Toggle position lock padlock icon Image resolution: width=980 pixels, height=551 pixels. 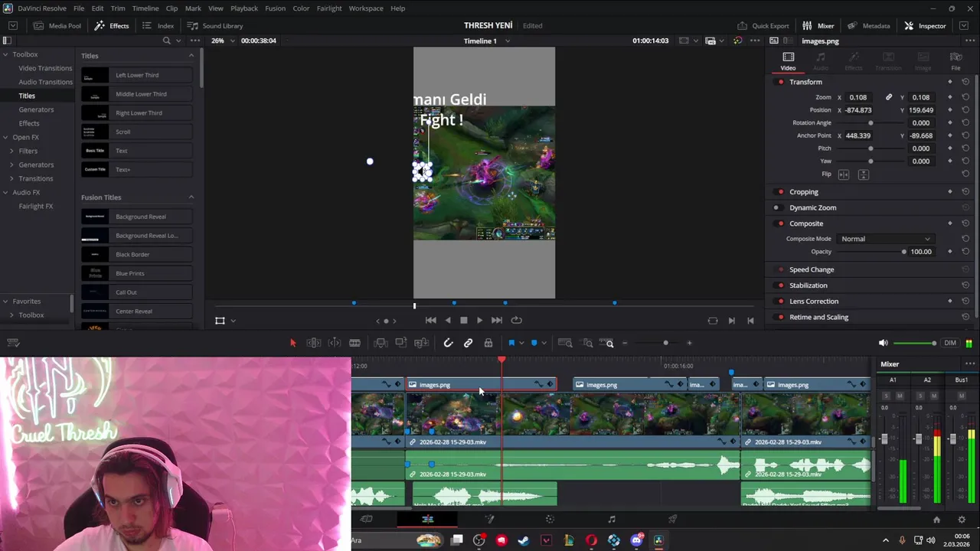[488, 343]
